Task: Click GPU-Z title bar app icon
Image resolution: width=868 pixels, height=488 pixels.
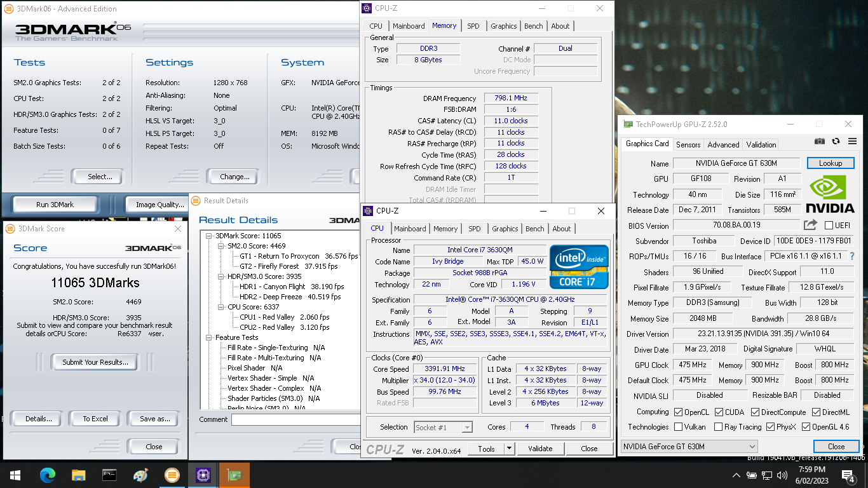Action: tap(628, 125)
